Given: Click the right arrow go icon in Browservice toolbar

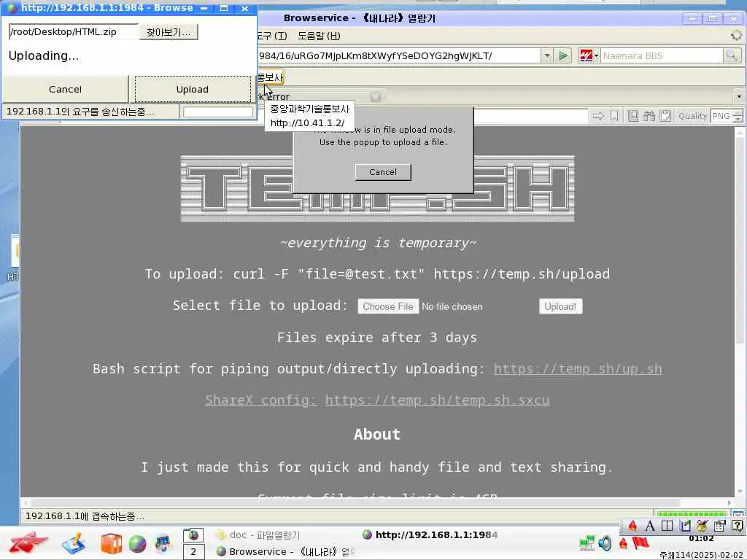Looking at the screenshot, I should [598, 116].
